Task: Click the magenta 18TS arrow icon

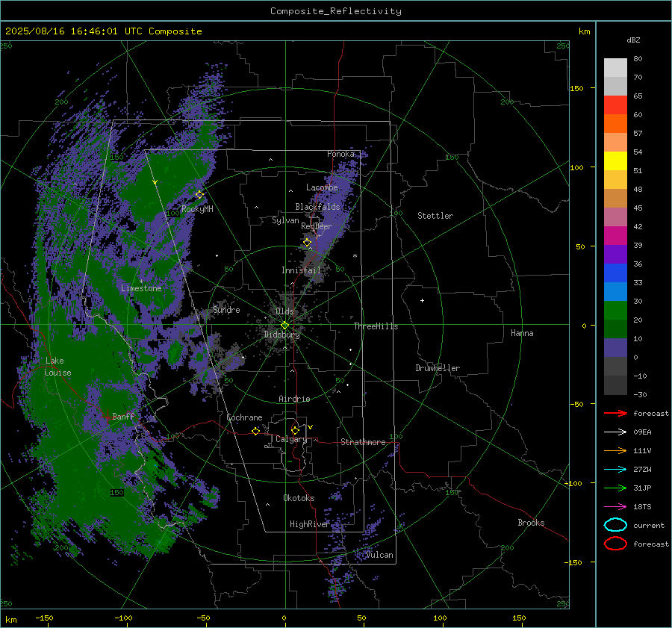Action: (x=615, y=507)
